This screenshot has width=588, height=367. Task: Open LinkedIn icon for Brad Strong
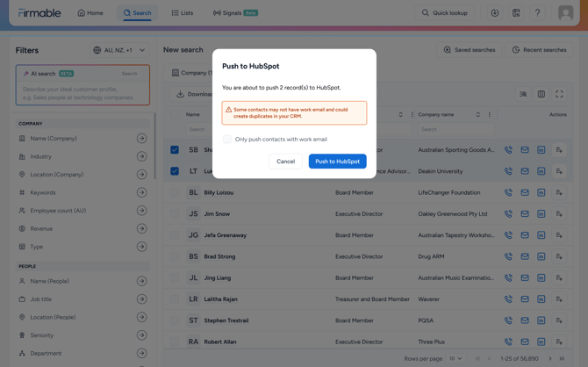pyautogui.click(x=541, y=256)
